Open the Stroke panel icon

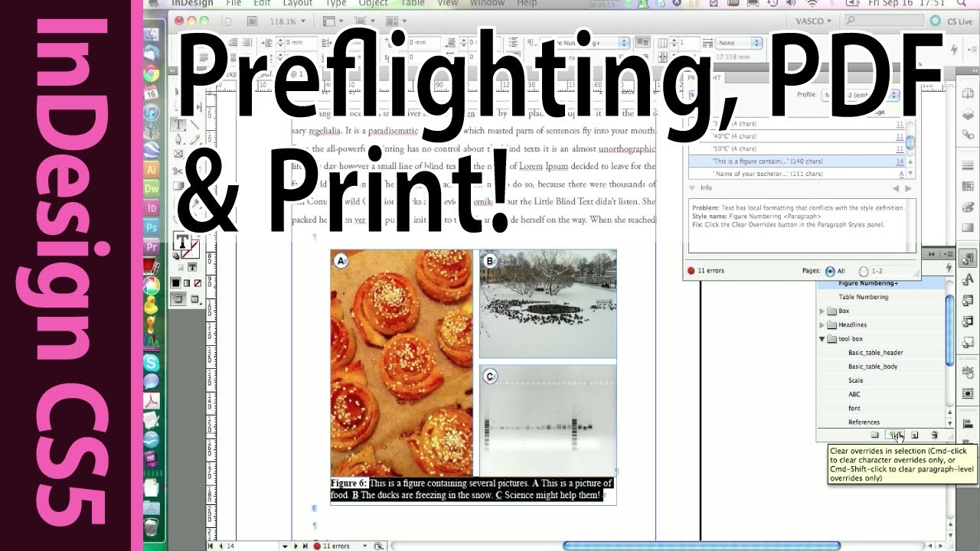[x=966, y=166]
